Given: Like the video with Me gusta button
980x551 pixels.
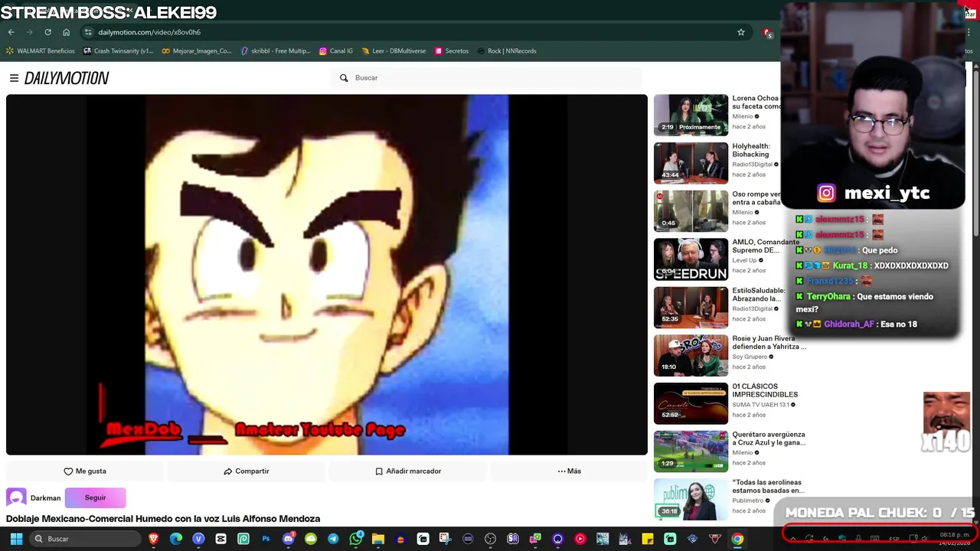Looking at the screenshot, I should 85,471.
